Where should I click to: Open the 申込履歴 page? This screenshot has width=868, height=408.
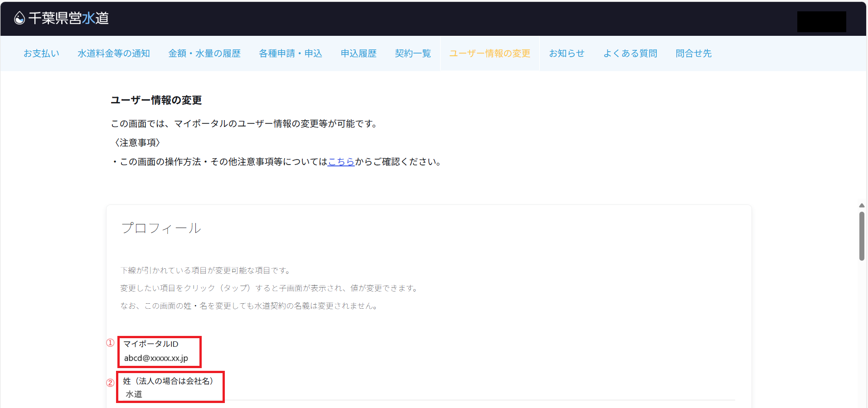[358, 53]
